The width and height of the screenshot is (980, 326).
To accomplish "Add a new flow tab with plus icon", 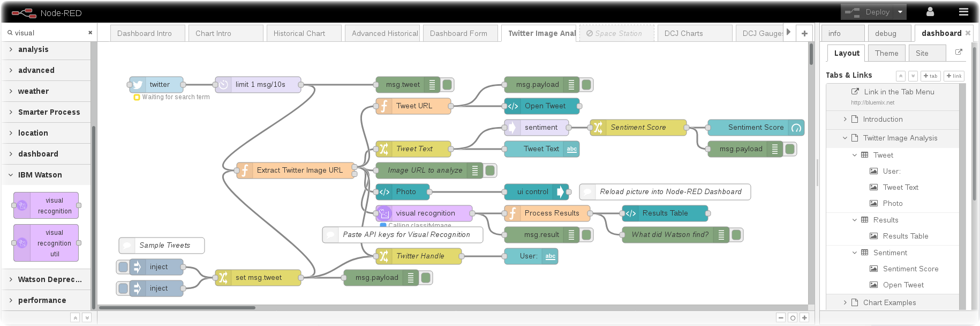I will (804, 33).
